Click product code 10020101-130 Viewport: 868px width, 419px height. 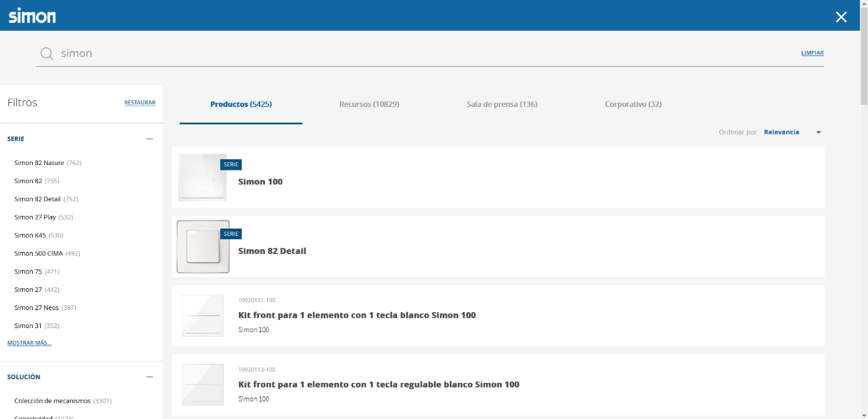(257, 300)
